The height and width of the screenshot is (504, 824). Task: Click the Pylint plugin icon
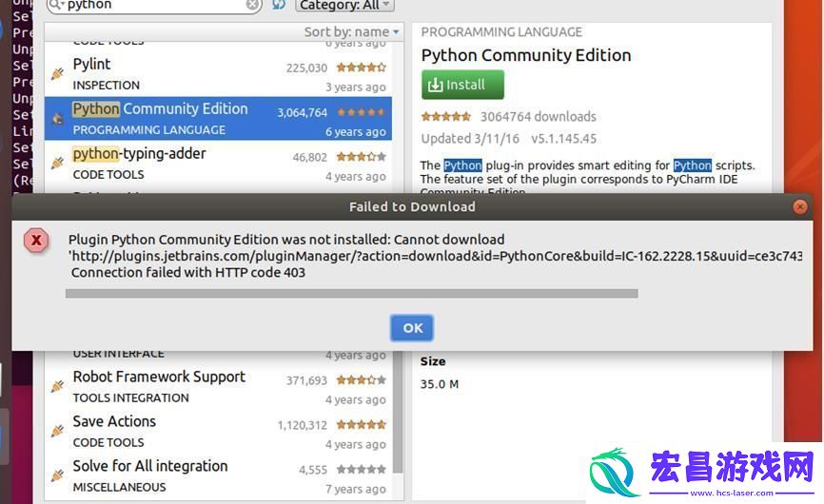pos(57,74)
